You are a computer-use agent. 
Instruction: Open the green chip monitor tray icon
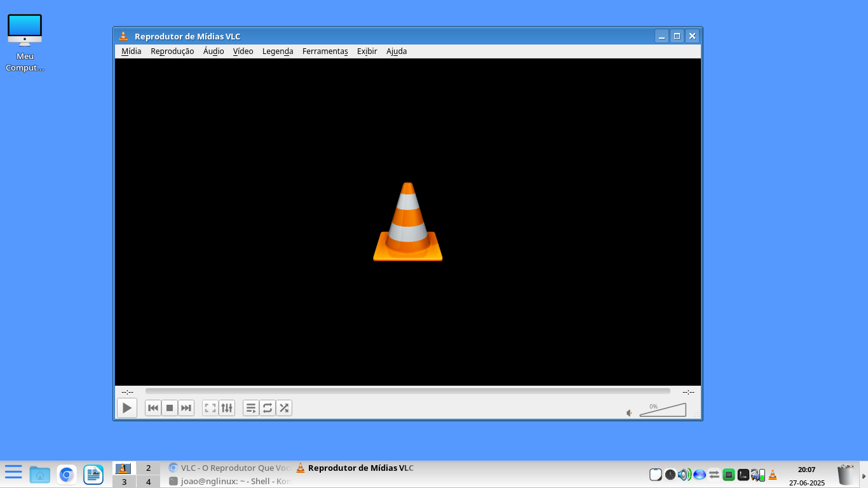[x=729, y=475]
